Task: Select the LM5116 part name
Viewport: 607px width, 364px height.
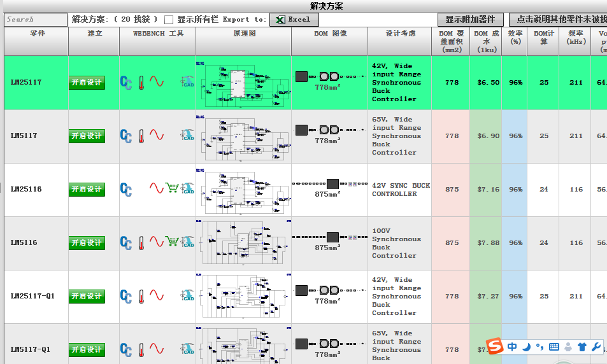Action: [x=24, y=242]
